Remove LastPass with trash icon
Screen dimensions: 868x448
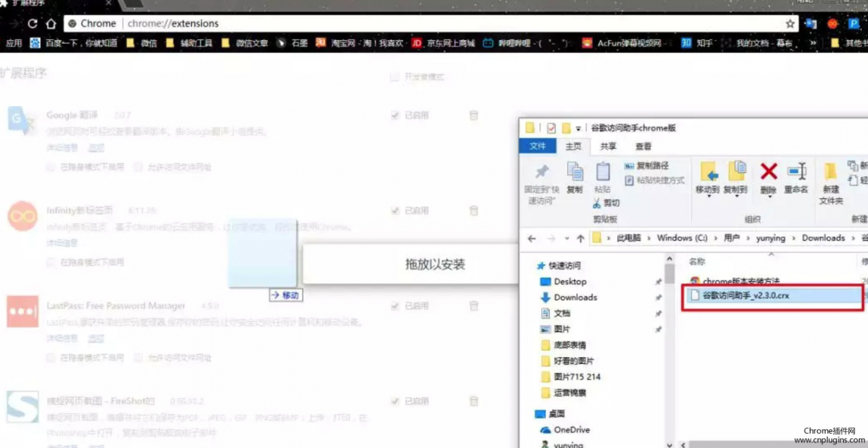pyautogui.click(x=474, y=306)
